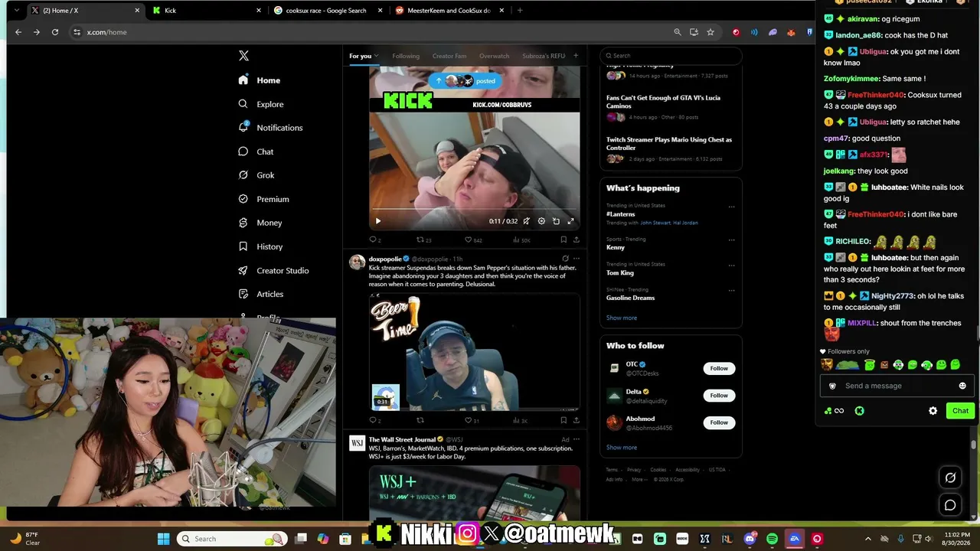Open Explore from the X sidebar
The width and height of the screenshot is (980, 551).
tap(261, 104)
